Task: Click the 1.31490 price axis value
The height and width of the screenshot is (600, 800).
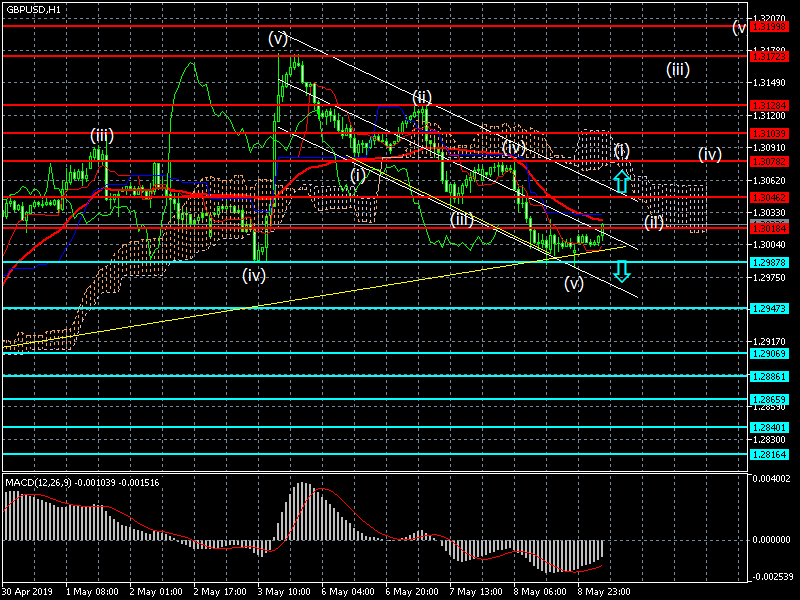Action: coord(769,83)
